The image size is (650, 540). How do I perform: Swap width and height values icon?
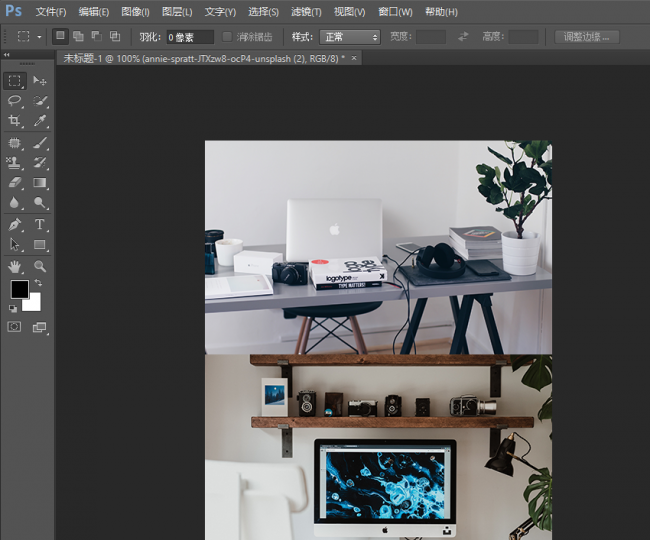click(463, 37)
